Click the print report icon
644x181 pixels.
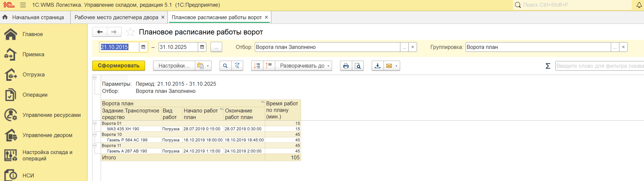tap(346, 66)
